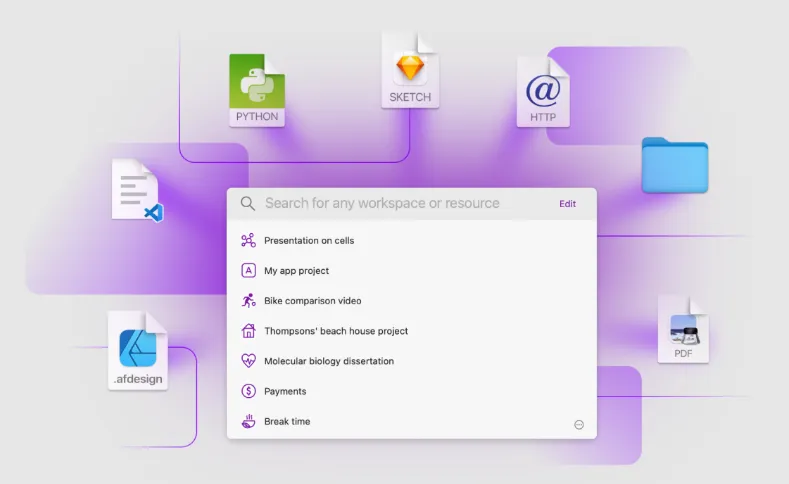This screenshot has width=789, height=484.
Task: Open the PDF file icon
Action: click(x=683, y=331)
